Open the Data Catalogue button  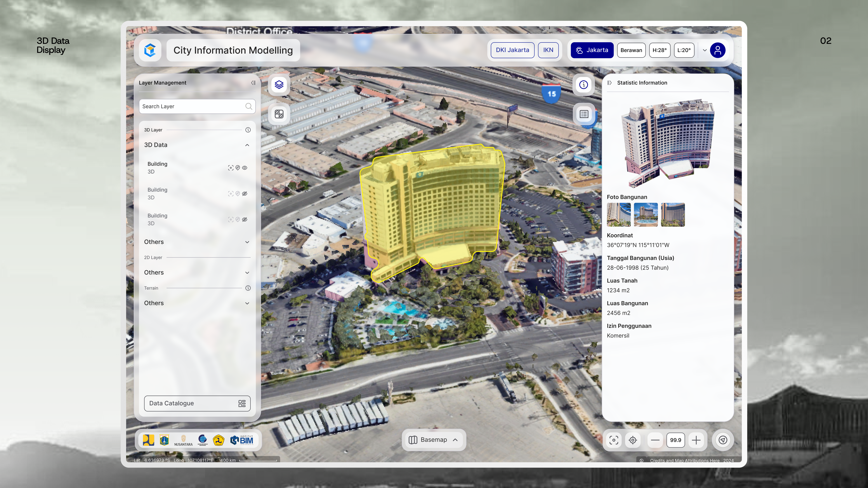tap(197, 404)
